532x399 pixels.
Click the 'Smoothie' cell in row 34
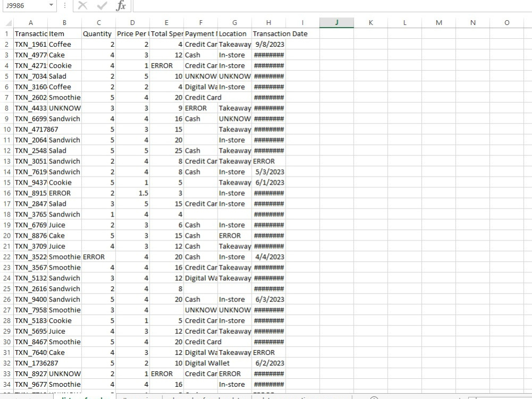(64, 385)
